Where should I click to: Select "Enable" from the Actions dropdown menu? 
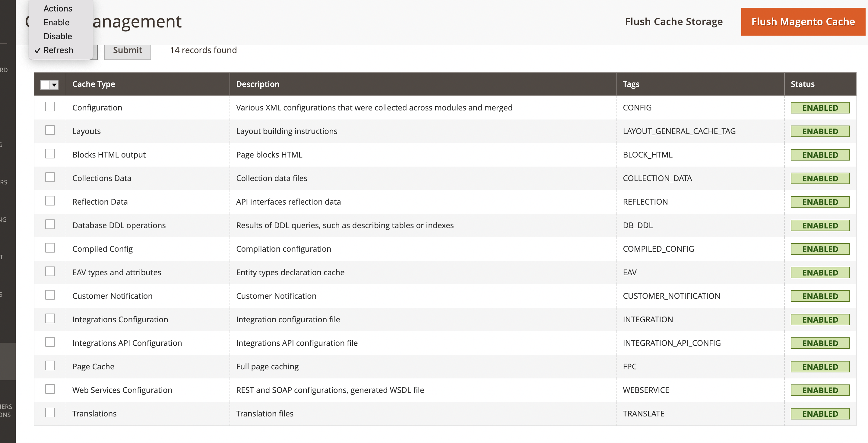pyautogui.click(x=56, y=22)
